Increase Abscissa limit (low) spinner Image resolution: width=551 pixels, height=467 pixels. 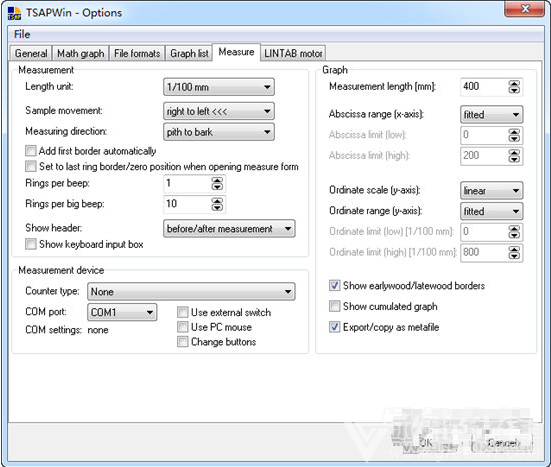(x=514, y=132)
